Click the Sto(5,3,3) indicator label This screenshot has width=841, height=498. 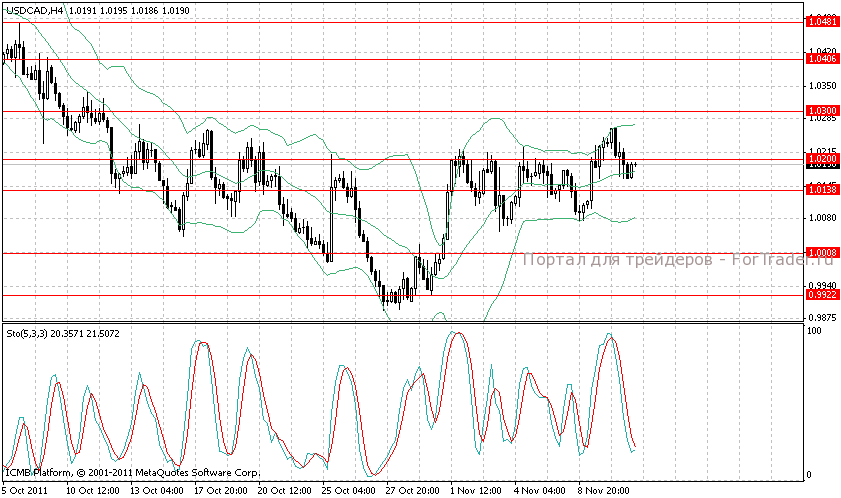[28, 332]
